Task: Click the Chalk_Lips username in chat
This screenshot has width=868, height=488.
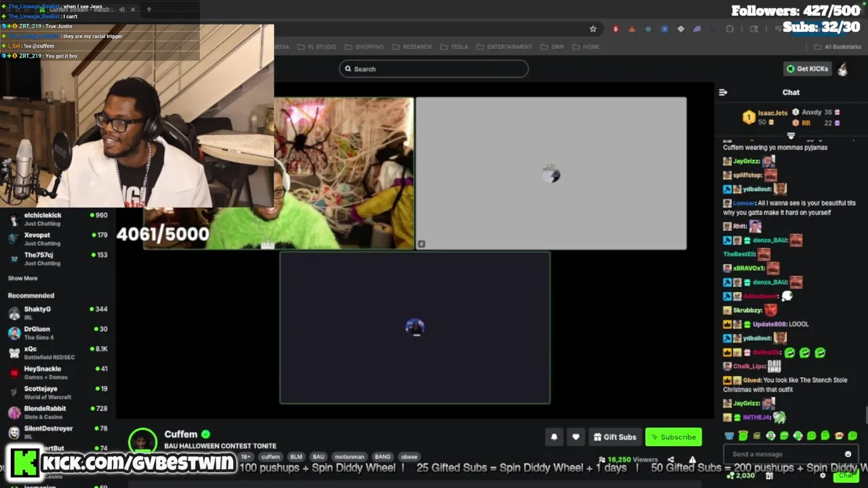Action: [749, 366]
